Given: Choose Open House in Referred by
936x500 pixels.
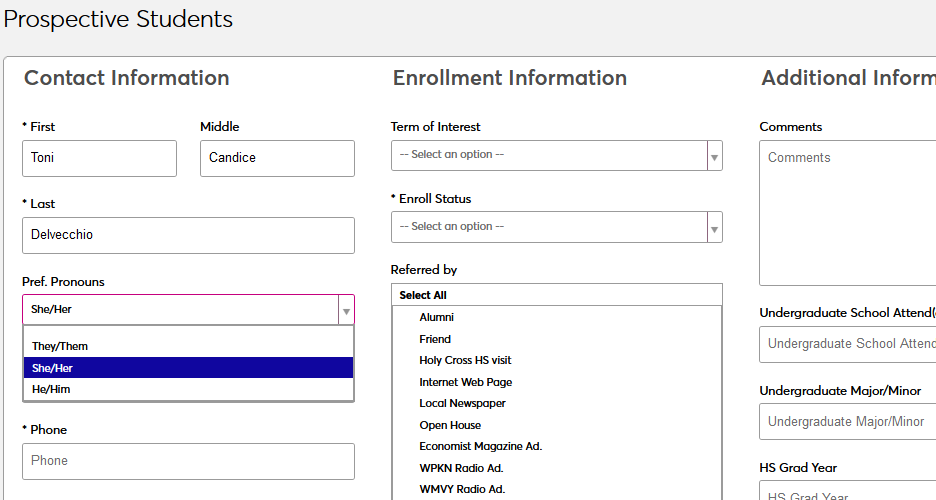Looking at the screenshot, I should click(450, 425).
